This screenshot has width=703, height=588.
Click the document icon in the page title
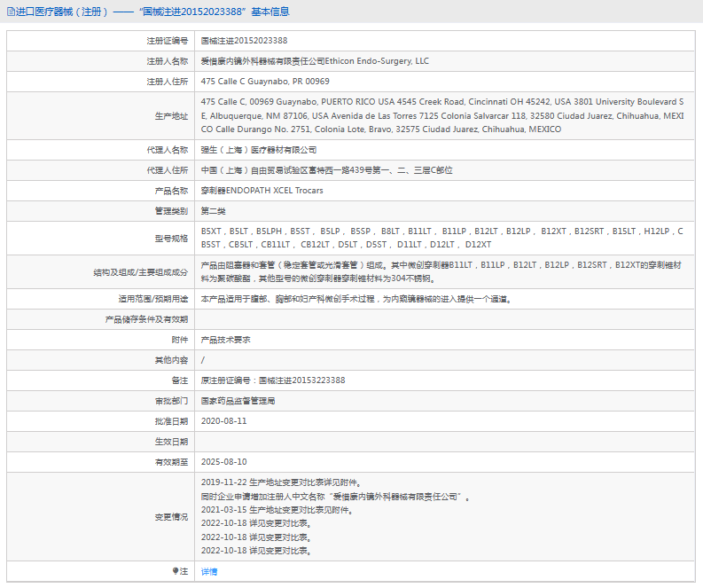pyautogui.click(x=11, y=12)
